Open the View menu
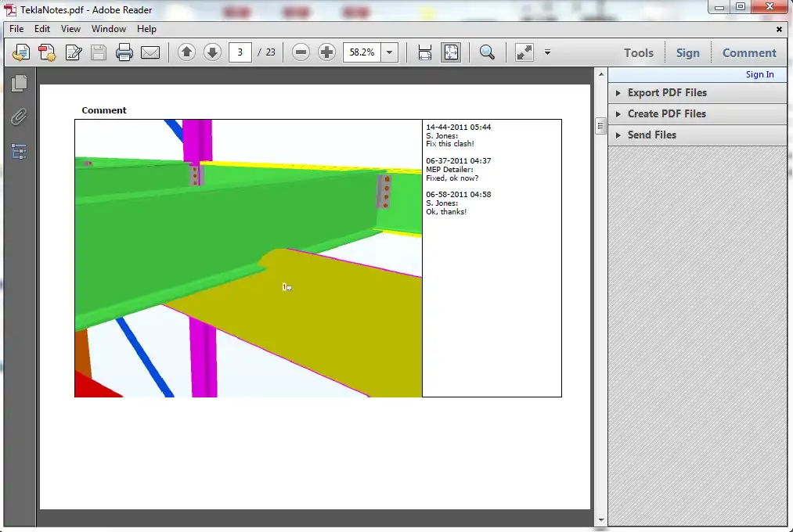The image size is (793, 532). coord(70,29)
